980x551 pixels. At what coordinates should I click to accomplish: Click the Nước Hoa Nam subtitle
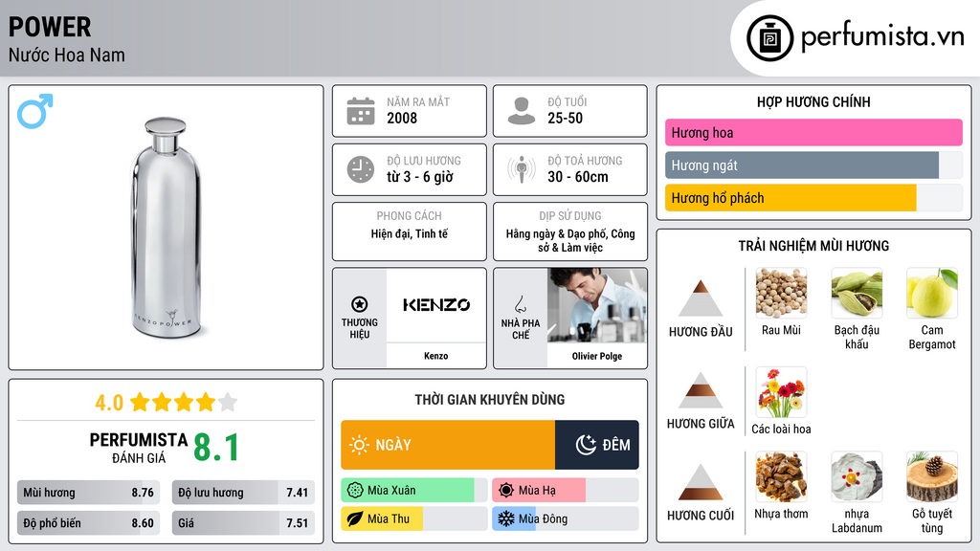[x=66, y=55]
